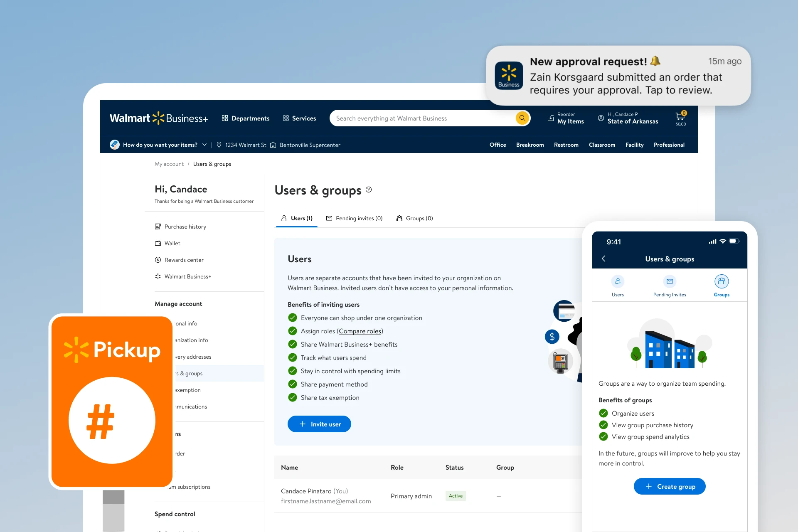Image resolution: width=798 pixels, height=532 pixels.
Task: Click the search everything input field
Action: tap(422, 118)
